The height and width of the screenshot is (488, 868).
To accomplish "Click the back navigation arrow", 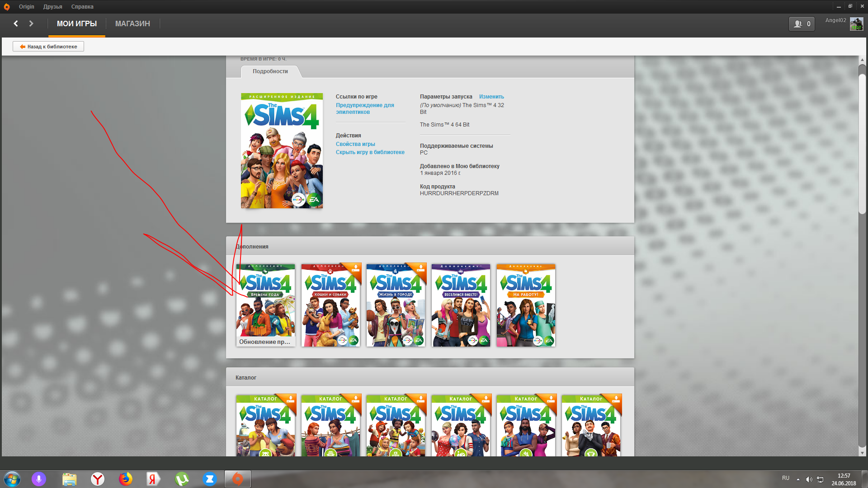I will (16, 23).
